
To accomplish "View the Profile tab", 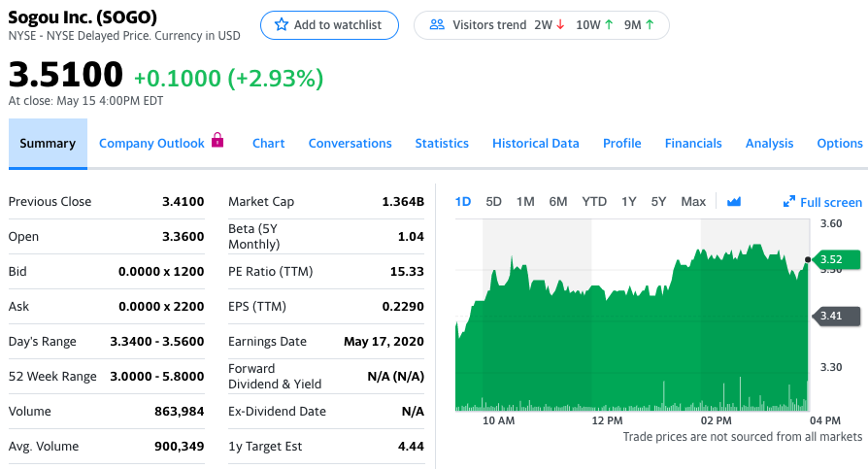I will pos(622,144).
